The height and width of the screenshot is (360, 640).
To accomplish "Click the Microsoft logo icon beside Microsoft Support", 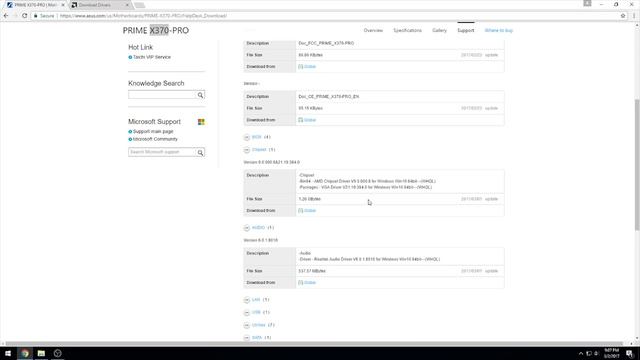I will pos(201,122).
